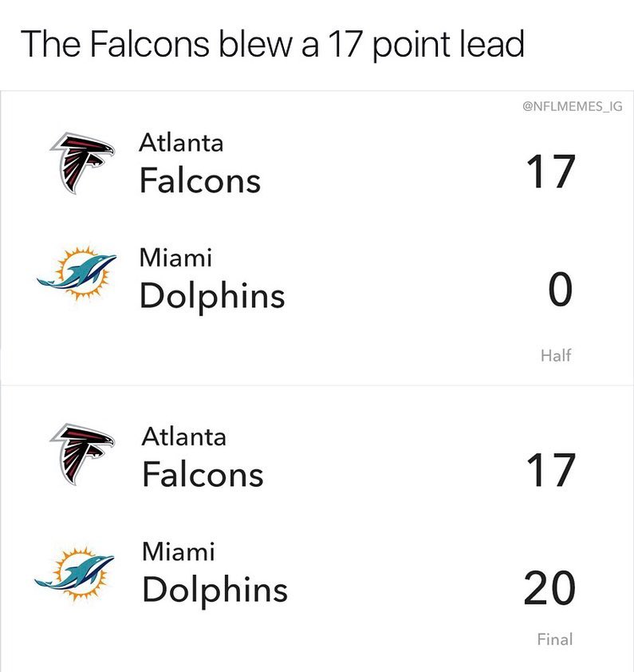Select Dolphins team name in halftime score

[212, 297]
